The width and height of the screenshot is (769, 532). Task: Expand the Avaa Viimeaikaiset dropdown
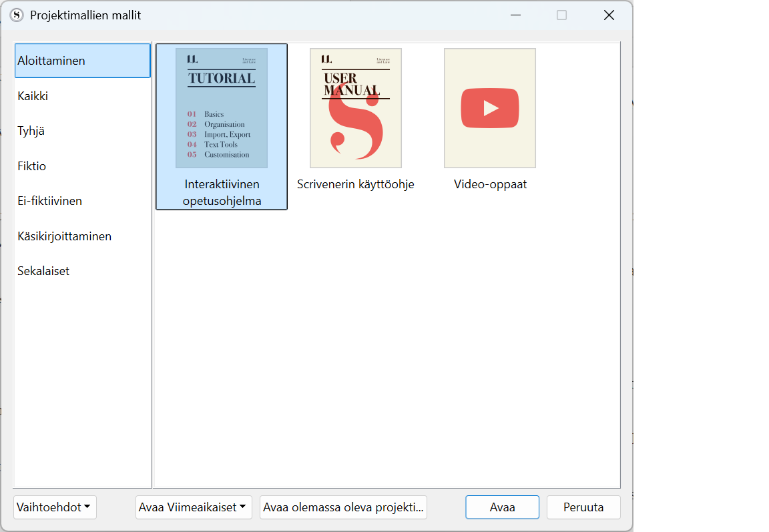coord(194,507)
